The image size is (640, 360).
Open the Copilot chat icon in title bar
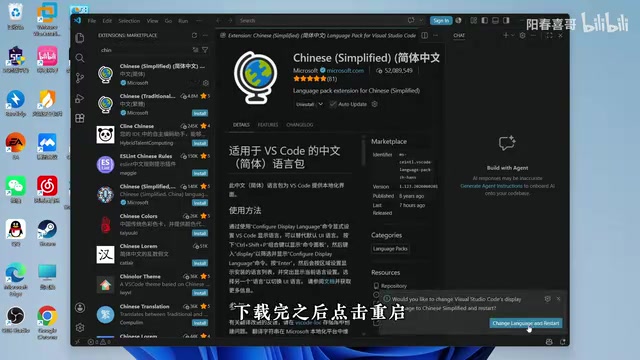point(411,20)
